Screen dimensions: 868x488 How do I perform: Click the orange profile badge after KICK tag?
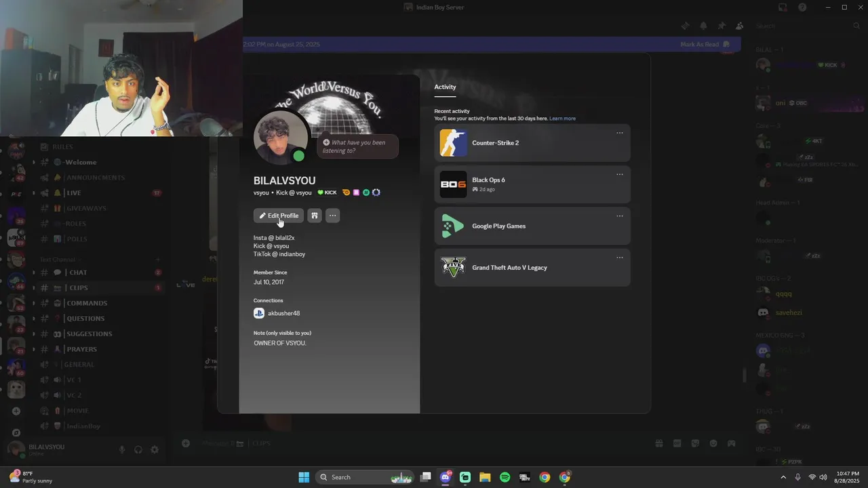coord(346,192)
